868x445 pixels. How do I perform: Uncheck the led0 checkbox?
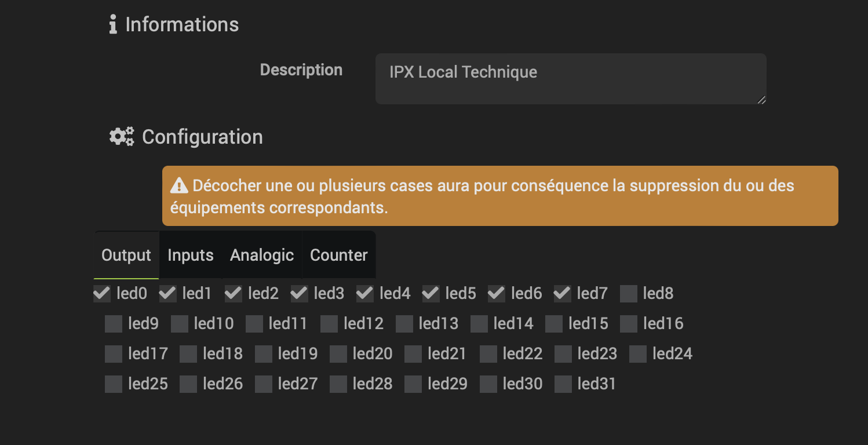click(101, 293)
